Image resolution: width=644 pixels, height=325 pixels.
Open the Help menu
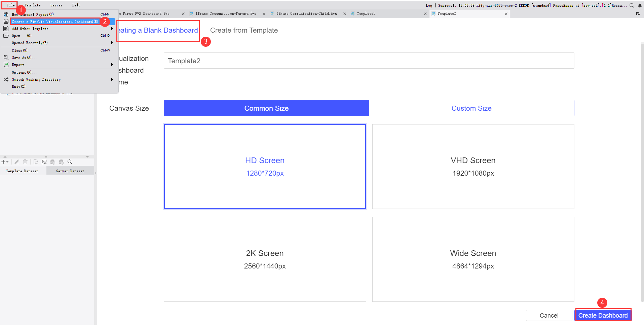(x=76, y=5)
